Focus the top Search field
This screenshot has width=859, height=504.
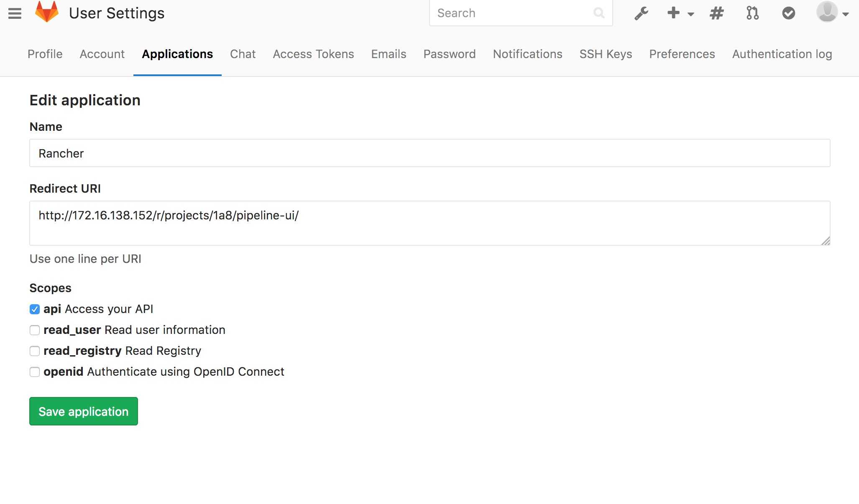click(x=521, y=13)
